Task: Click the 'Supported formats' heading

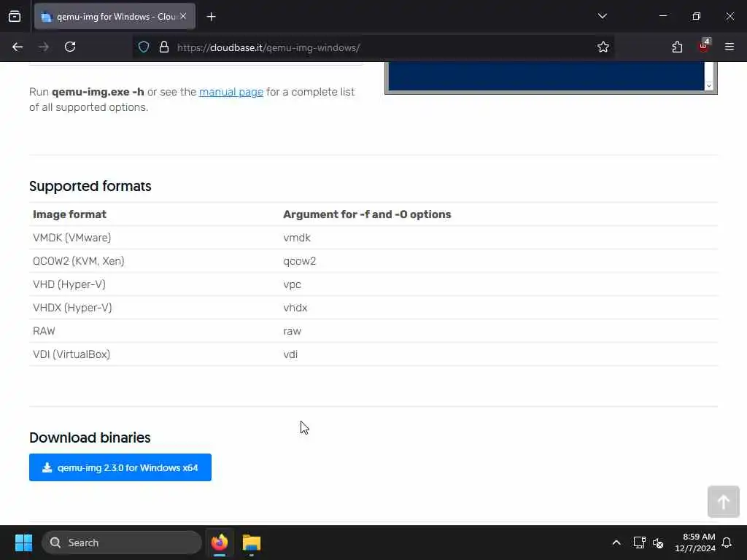Action: coord(90,186)
